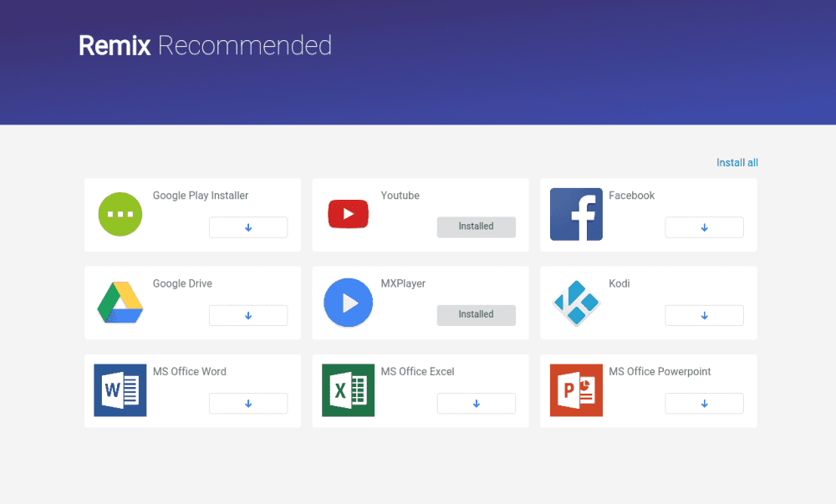
Task: Select the Youtube app icon
Action: tap(348, 214)
